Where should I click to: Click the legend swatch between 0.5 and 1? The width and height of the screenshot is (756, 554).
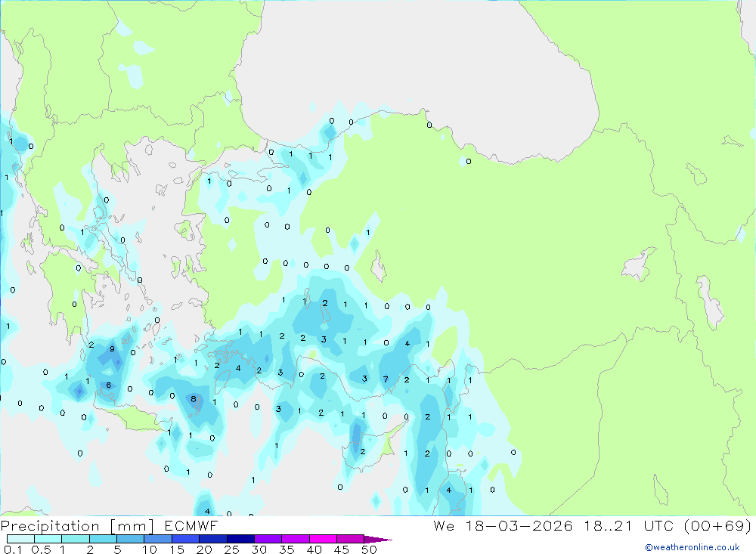point(48,539)
